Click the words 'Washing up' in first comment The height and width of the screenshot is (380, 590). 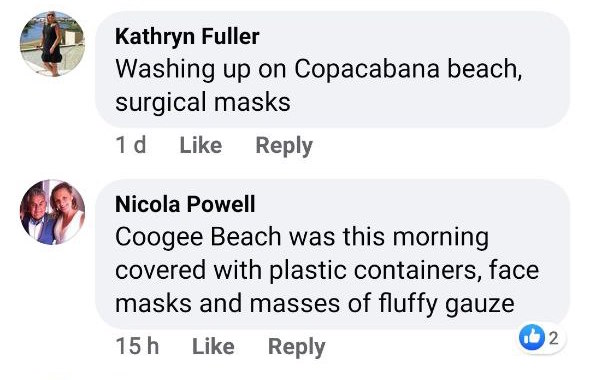[183, 70]
